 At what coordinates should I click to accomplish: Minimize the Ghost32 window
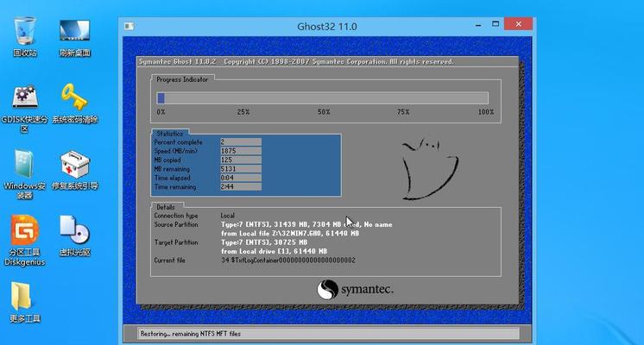tap(478, 25)
